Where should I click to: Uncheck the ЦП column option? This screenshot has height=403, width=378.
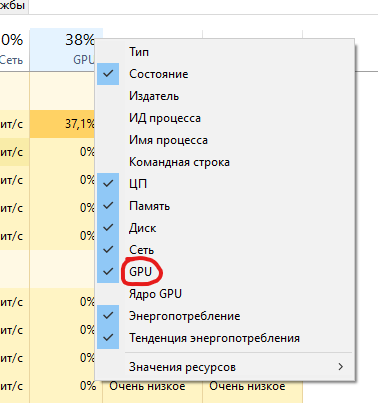pos(225,184)
